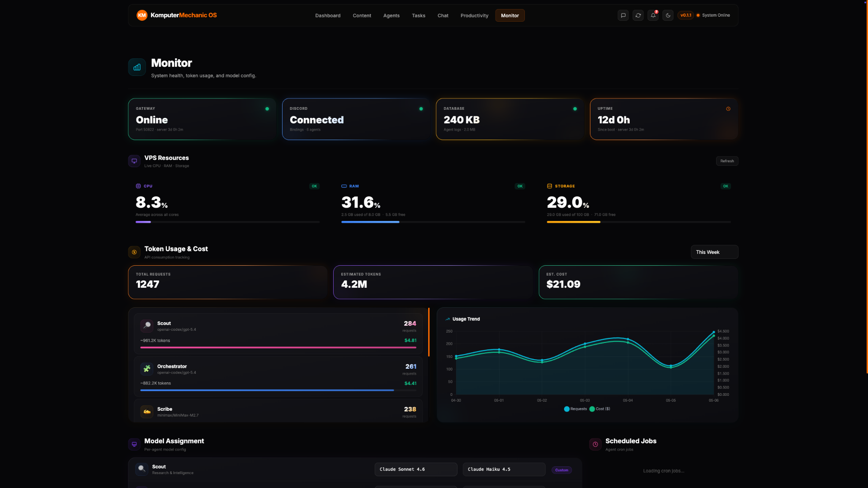Open Scout's Claude Sonnet 4.6 model dropdown
Image resolution: width=868 pixels, height=488 pixels.
click(416, 469)
